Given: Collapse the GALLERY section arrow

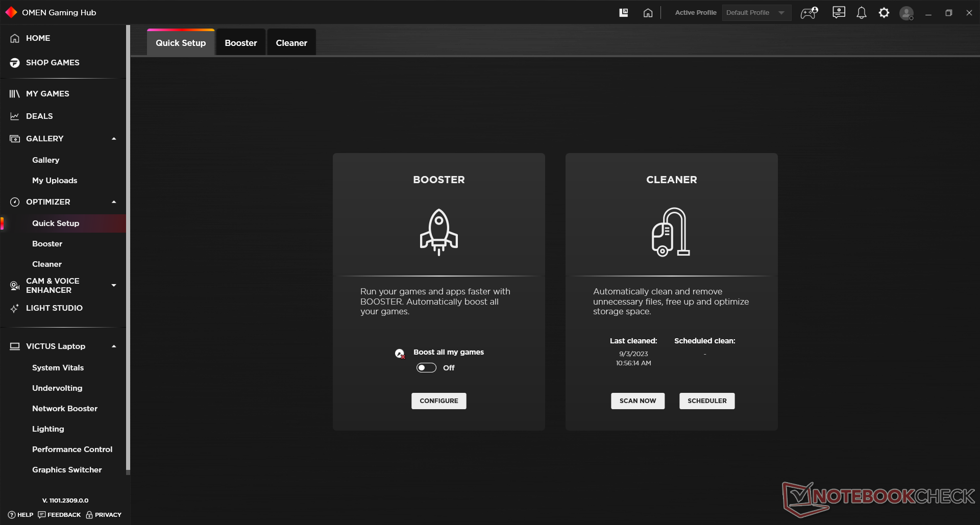Looking at the screenshot, I should coord(114,139).
